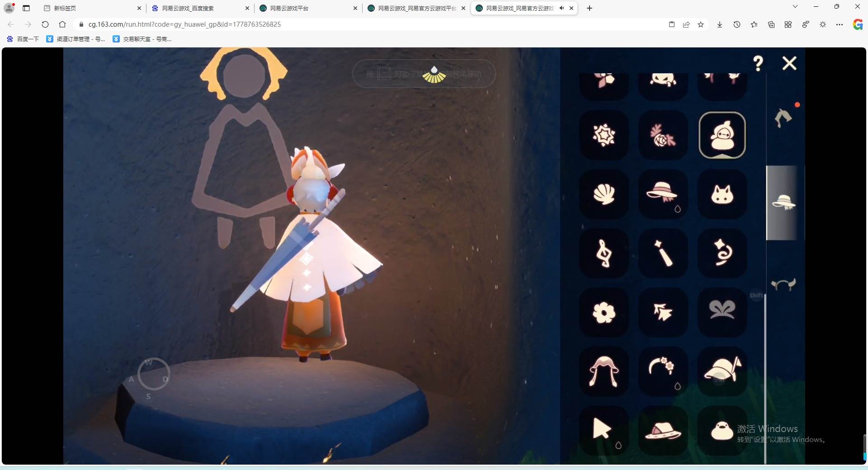Open the browser downloads panel
Image resolution: width=868 pixels, height=470 pixels.
tap(720, 24)
